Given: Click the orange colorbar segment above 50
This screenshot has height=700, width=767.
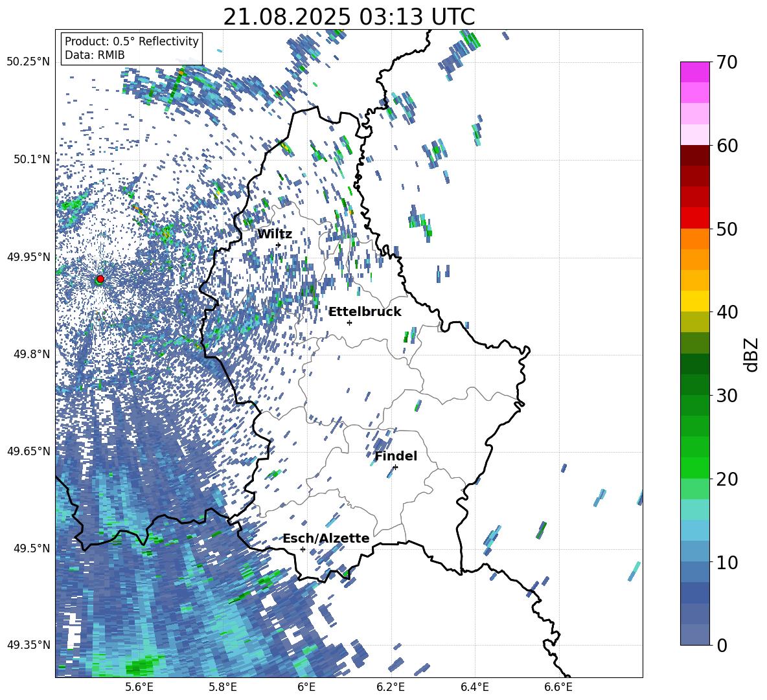Looking at the screenshot, I should pos(694,239).
